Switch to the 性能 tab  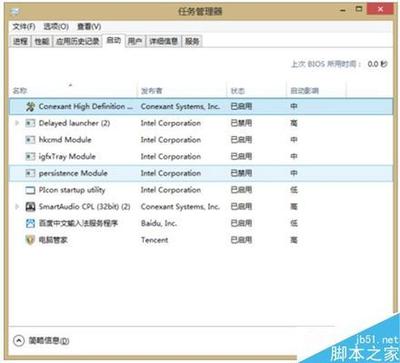42,41
